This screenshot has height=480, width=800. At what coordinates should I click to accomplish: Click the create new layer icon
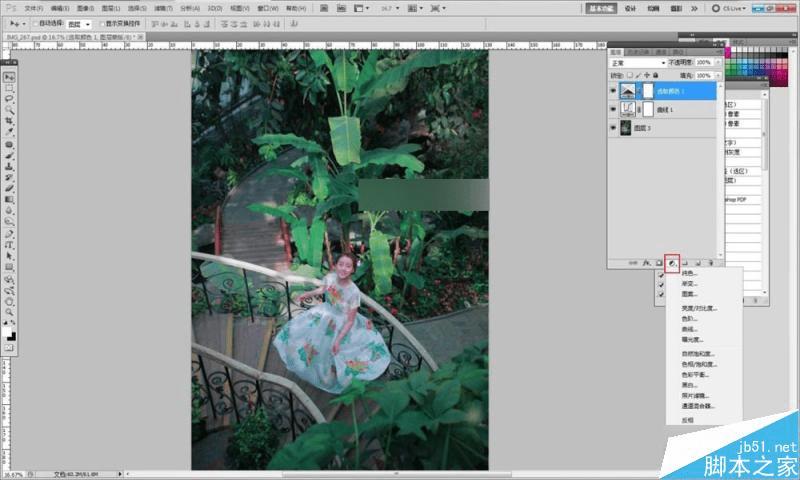[698, 262]
